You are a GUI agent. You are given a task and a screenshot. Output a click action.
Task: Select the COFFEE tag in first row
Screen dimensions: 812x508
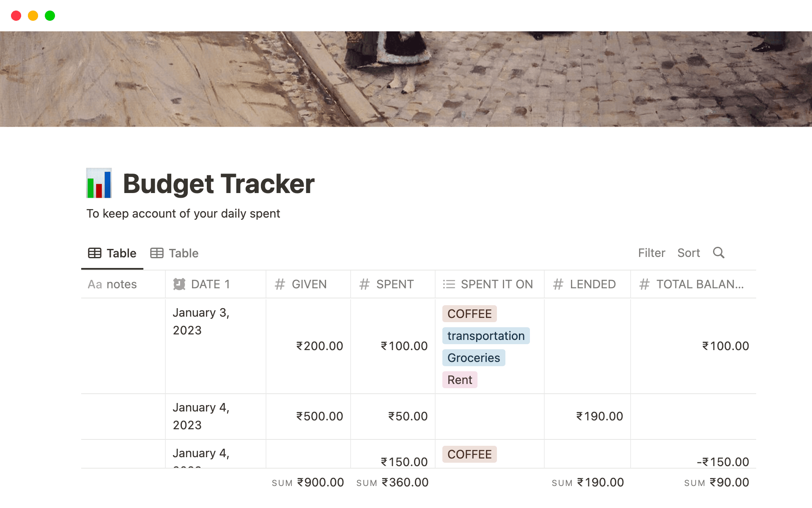469,314
